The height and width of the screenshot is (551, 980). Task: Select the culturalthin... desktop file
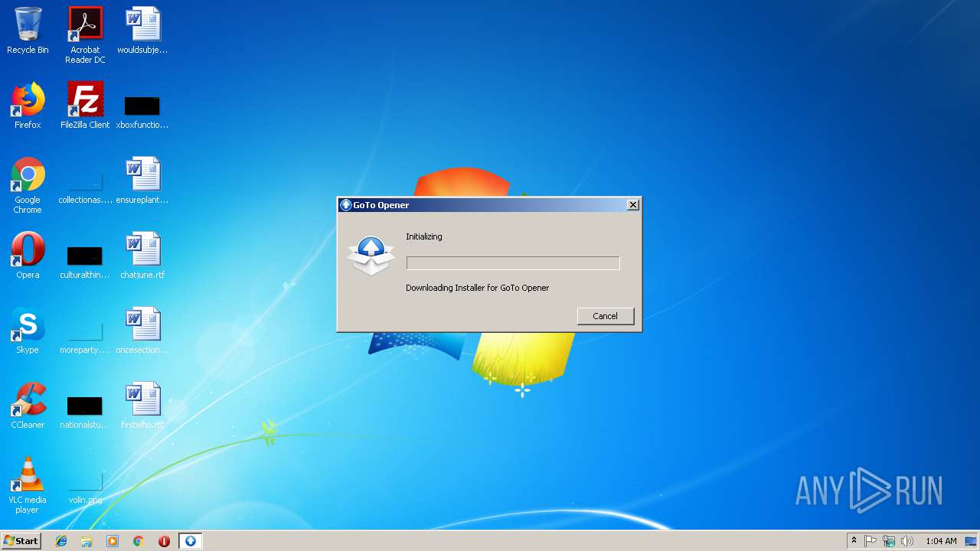(x=85, y=262)
